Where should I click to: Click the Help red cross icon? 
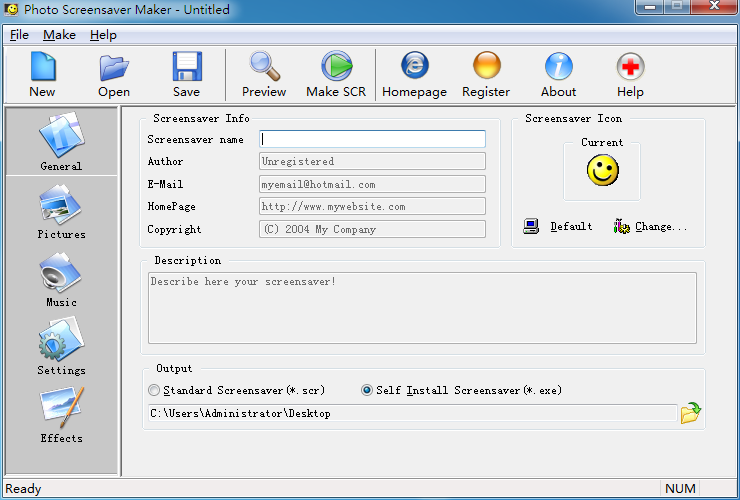[631, 67]
